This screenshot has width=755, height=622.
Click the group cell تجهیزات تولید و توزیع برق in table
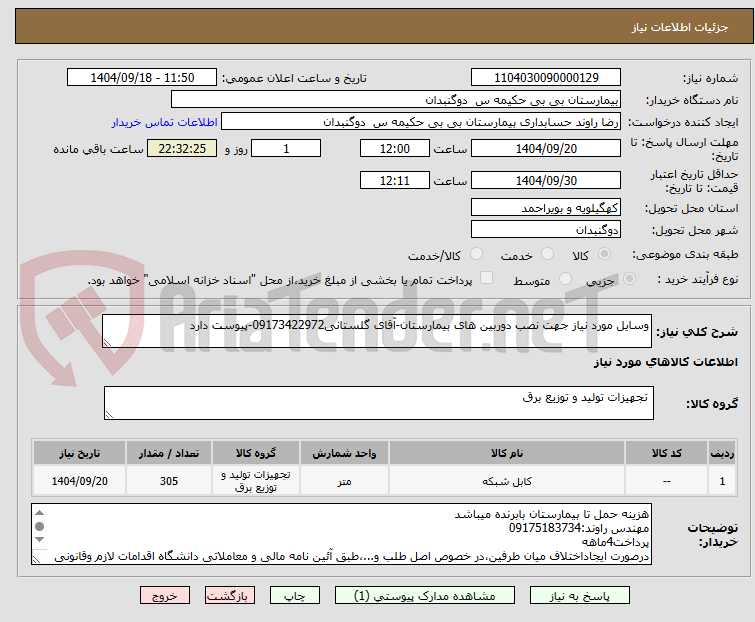[256, 481]
